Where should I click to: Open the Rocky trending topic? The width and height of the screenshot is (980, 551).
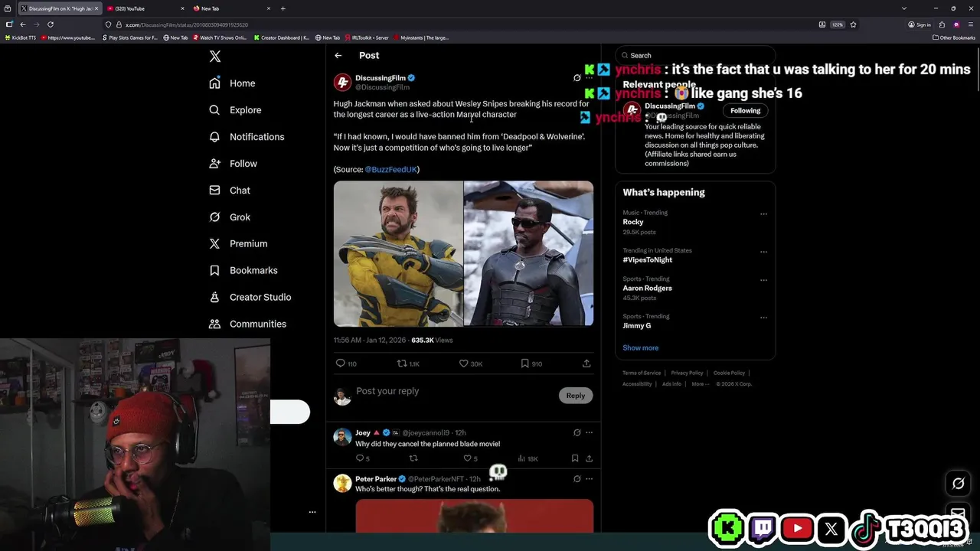click(x=633, y=222)
